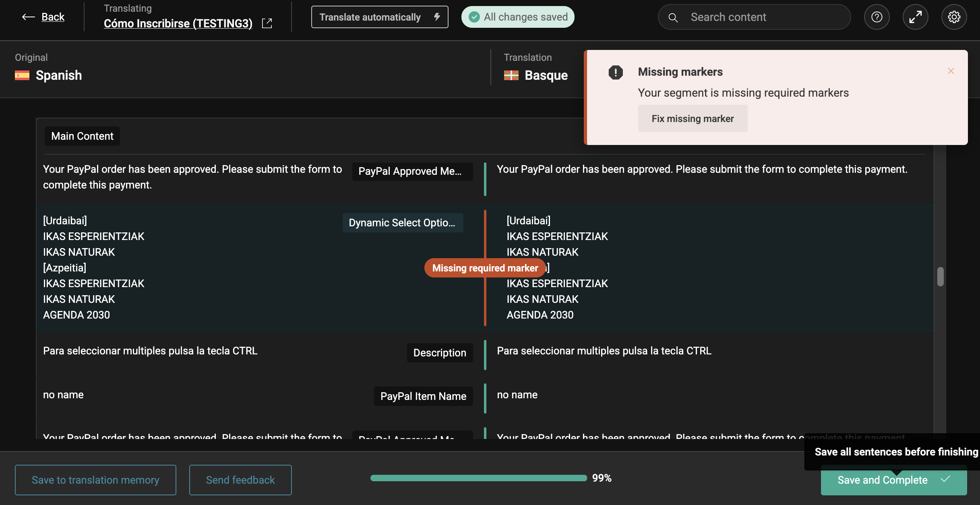Viewport: 980px width, 505px height.
Task: Click the lightning bolt auto-translate icon
Action: click(437, 17)
